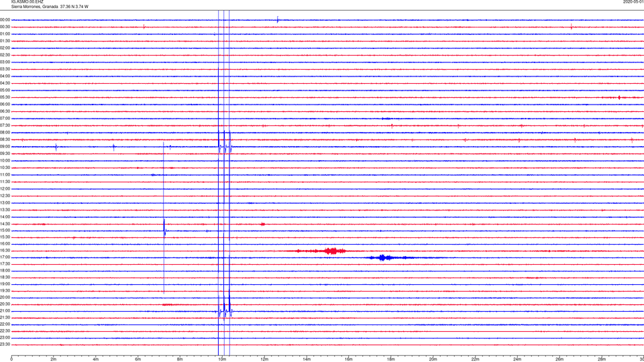Select the 07:30 trace time label
This screenshot has height=362, width=644.
click(x=5, y=125)
